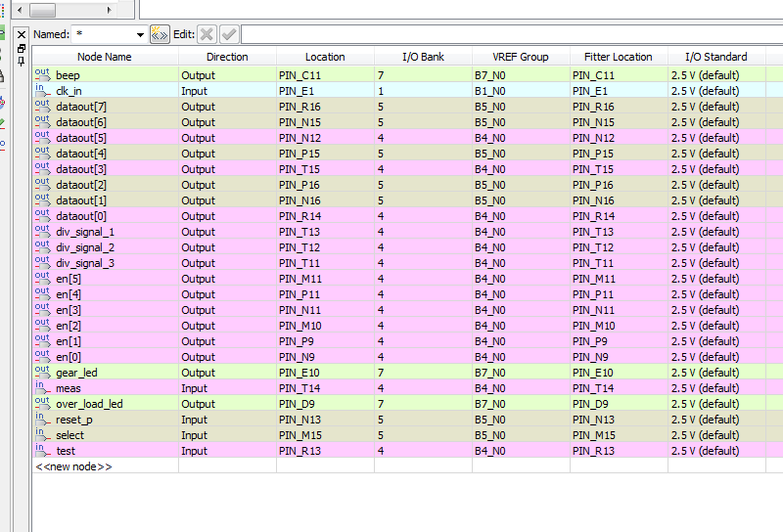
Task: Select the dataout[6] node name
Action: [81, 122]
